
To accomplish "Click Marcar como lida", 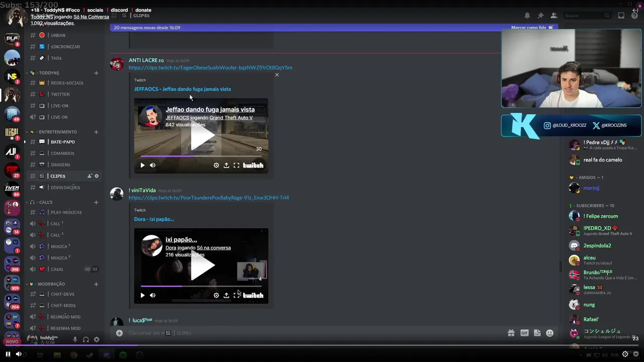I will [532, 28].
